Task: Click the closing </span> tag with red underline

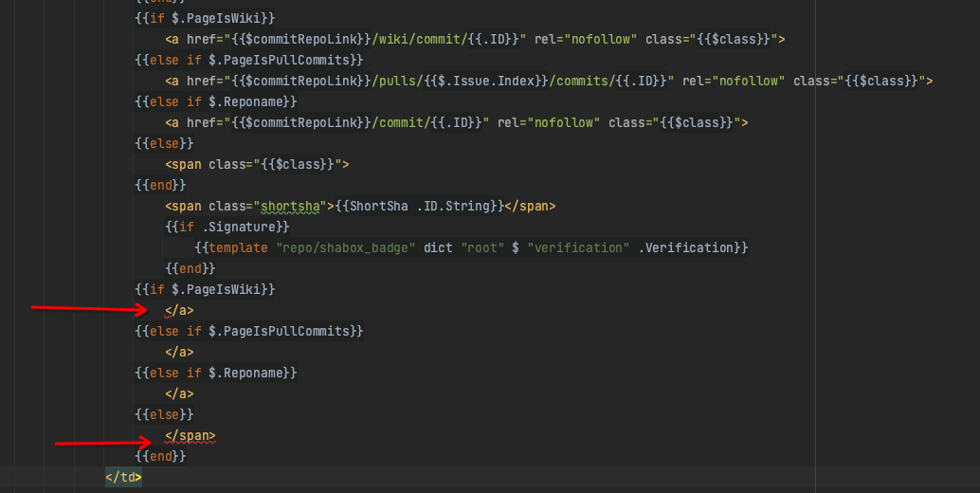Action: [x=191, y=435]
